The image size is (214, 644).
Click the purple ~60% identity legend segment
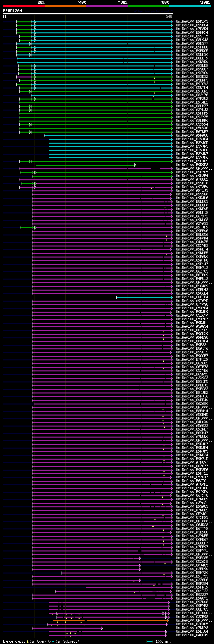click(107, 6)
